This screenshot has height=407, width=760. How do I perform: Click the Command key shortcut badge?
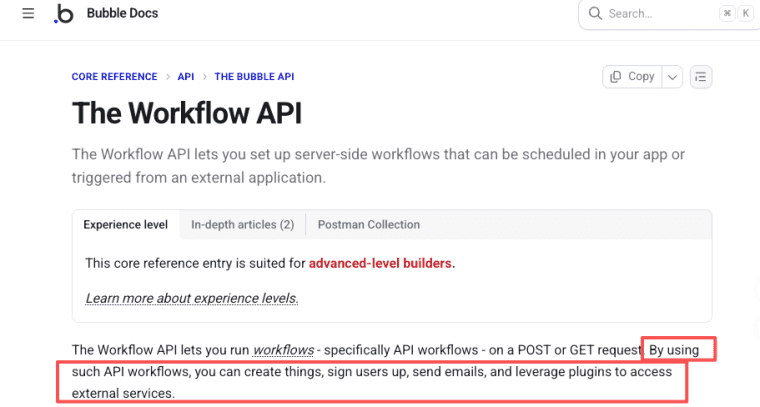(x=727, y=14)
